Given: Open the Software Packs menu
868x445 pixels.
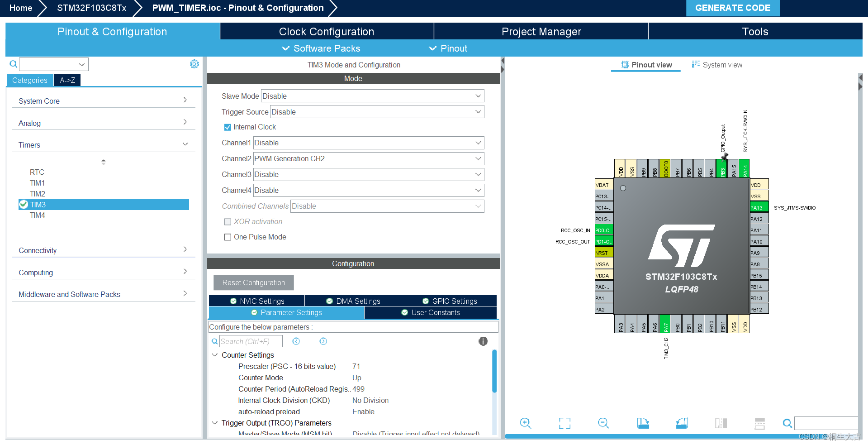Looking at the screenshot, I should pos(321,48).
